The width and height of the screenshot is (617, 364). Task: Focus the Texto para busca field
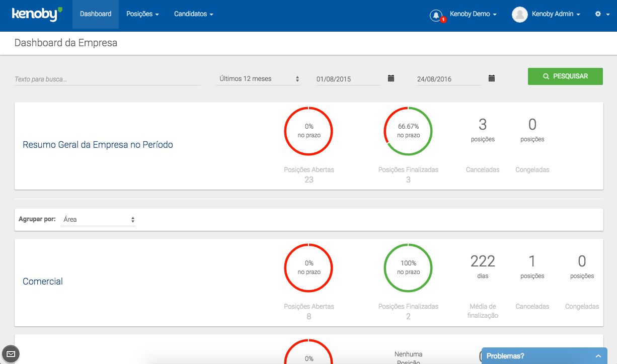(108, 79)
